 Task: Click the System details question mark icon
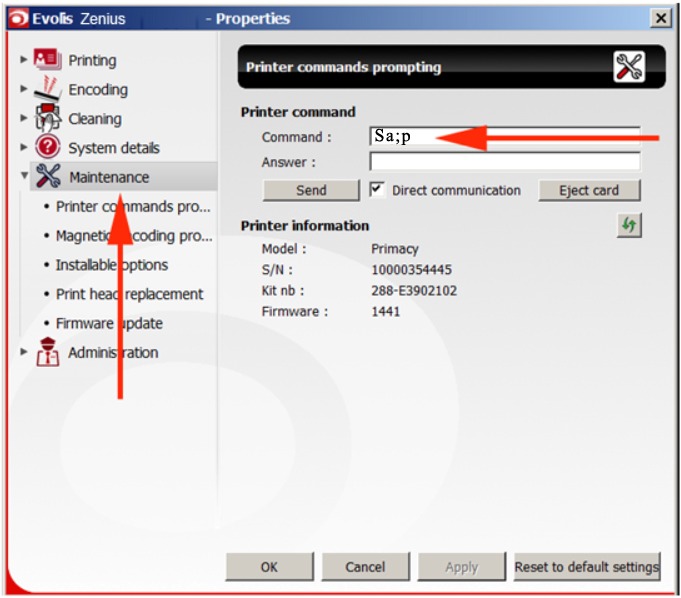(x=48, y=147)
